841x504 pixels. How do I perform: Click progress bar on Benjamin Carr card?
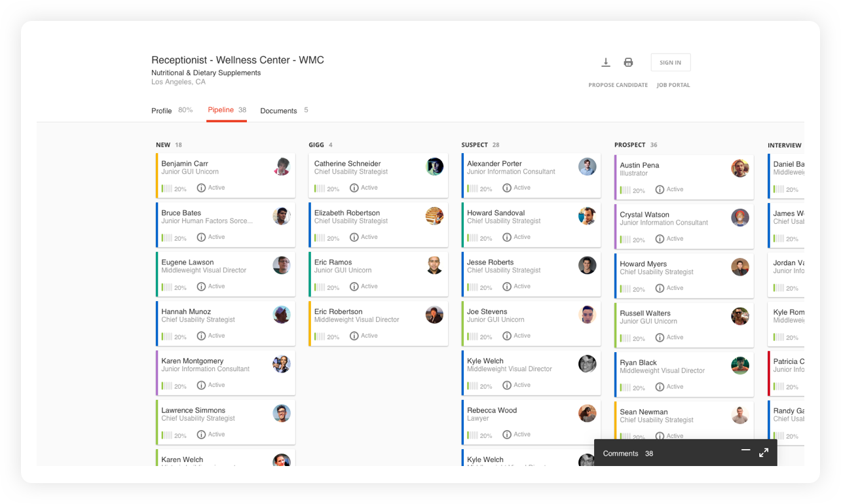click(x=167, y=189)
